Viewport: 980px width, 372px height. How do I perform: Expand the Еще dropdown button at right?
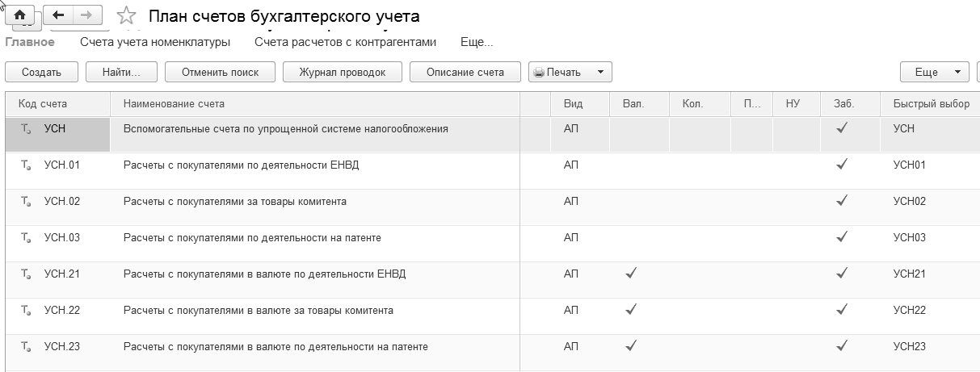934,72
